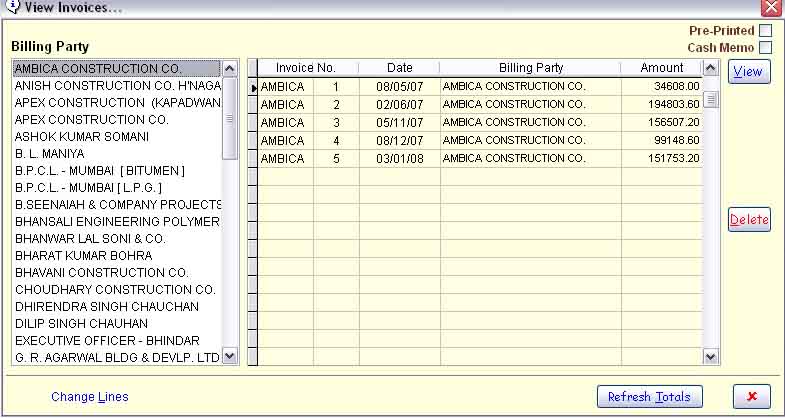Screen dimensions: 785x418
Task: Select invoice row dated 05/11/07
Action: pos(399,123)
